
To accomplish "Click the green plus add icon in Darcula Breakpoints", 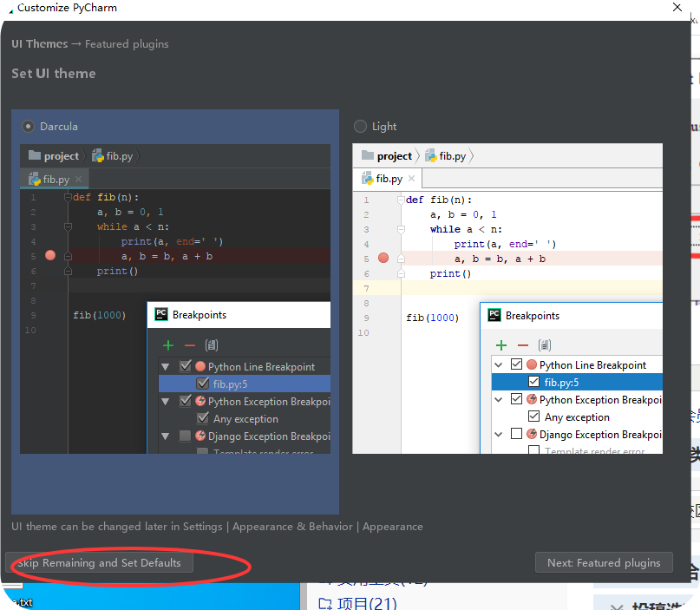I will coord(168,345).
